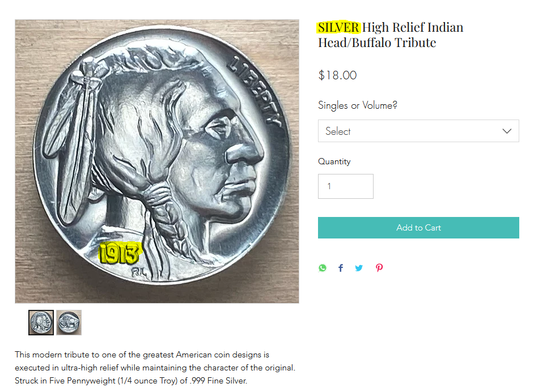Click the large coin product image
Viewport: 551px width, 392px height.
pos(156,161)
